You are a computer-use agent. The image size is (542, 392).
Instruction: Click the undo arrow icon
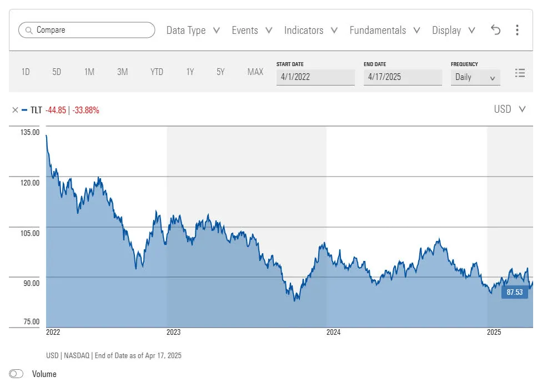click(496, 30)
